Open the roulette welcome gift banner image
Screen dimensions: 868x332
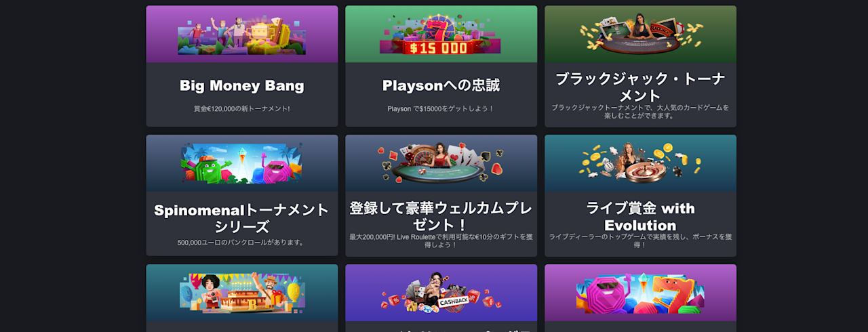click(x=441, y=163)
